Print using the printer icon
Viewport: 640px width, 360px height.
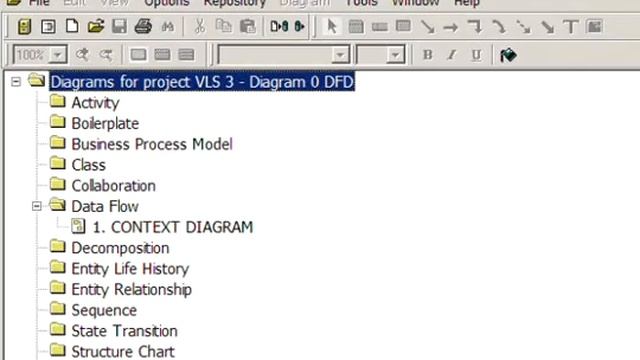click(x=143, y=27)
